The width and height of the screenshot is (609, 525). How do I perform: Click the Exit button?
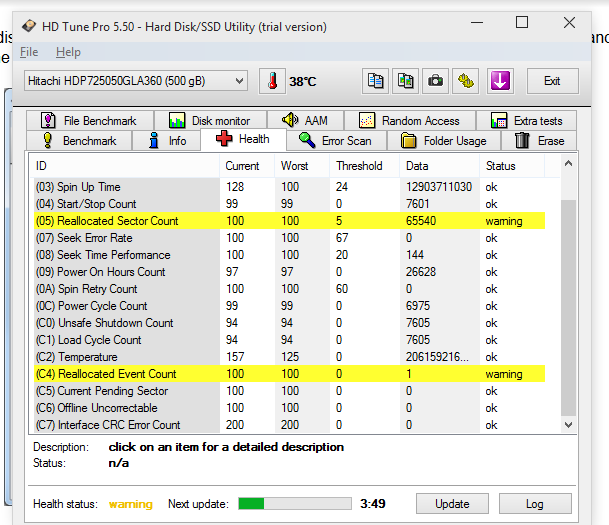(x=552, y=81)
